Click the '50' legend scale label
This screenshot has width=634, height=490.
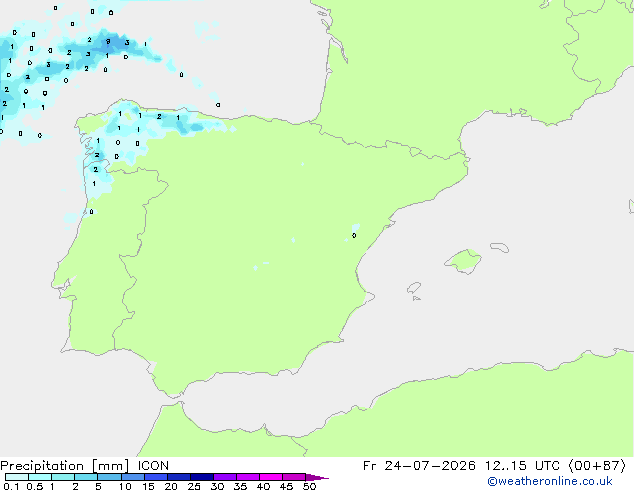pos(309,486)
